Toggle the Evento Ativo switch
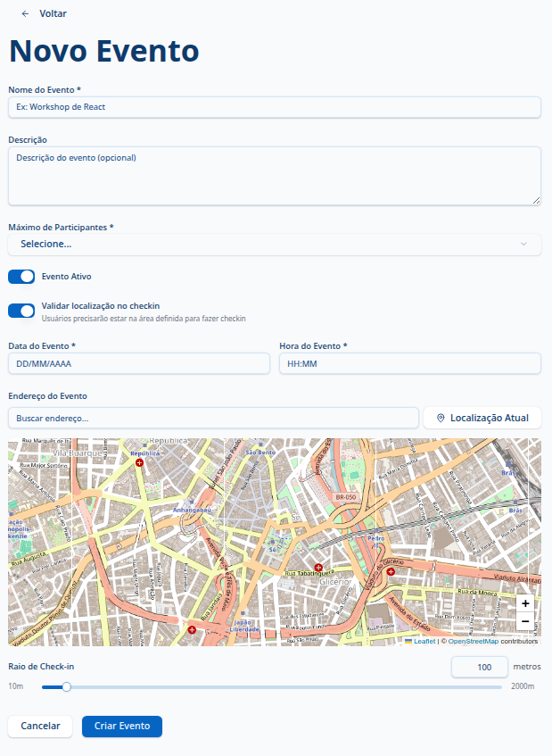The width and height of the screenshot is (552, 756). 21,277
